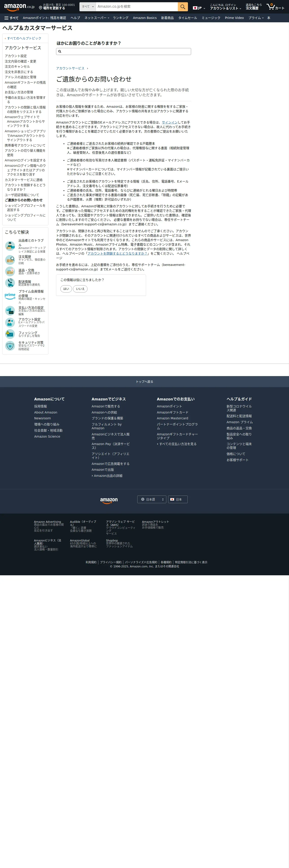Click the delivery location pin icon
The width and height of the screenshot is (289, 868).
point(41,8)
